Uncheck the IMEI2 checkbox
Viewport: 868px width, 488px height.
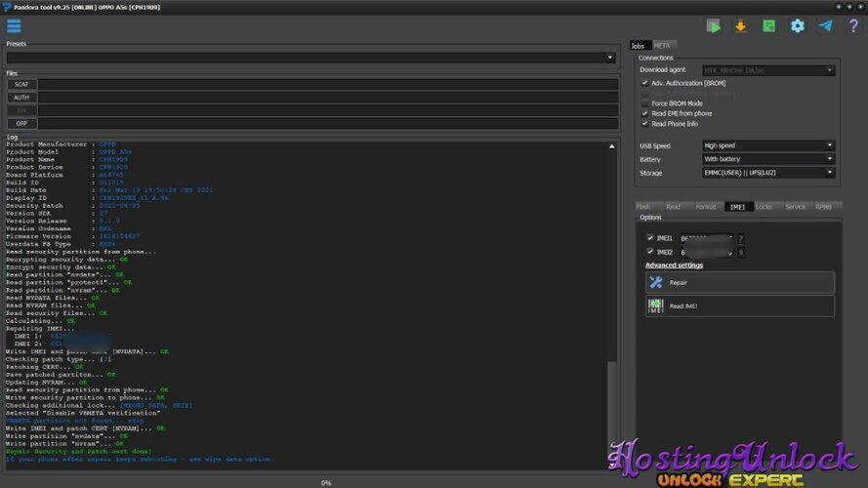point(650,252)
